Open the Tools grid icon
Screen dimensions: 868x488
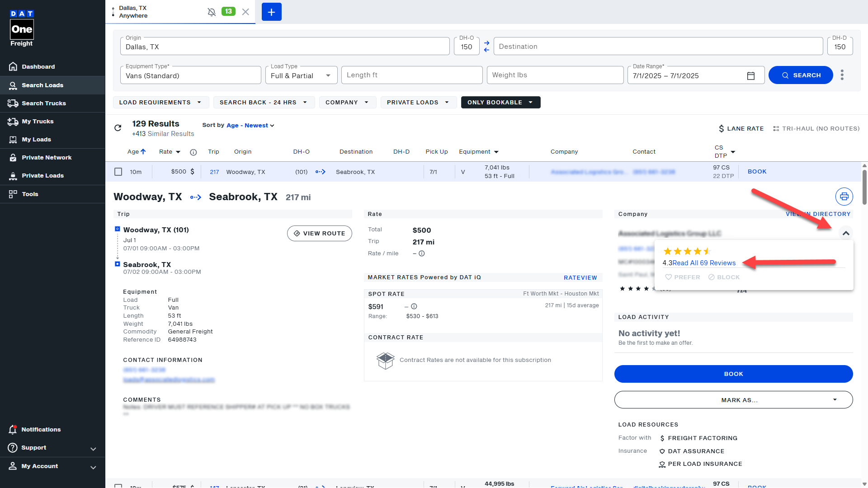click(13, 194)
